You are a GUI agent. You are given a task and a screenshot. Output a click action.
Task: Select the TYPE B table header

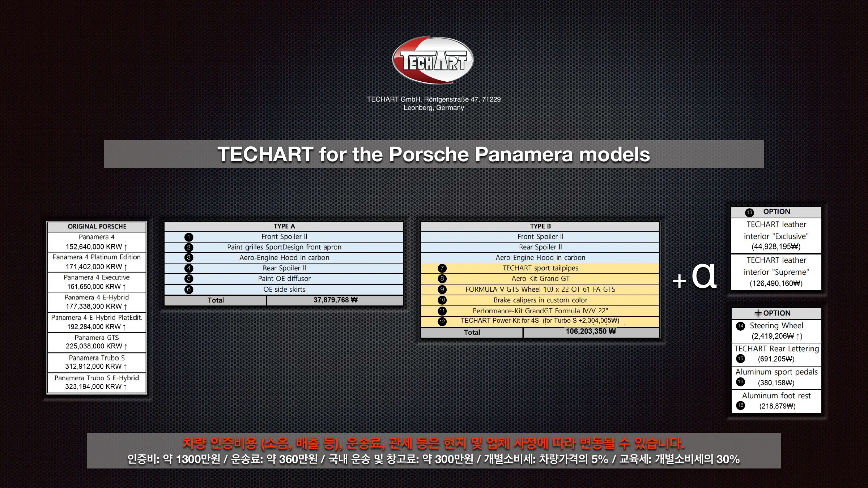click(x=540, y=226)
